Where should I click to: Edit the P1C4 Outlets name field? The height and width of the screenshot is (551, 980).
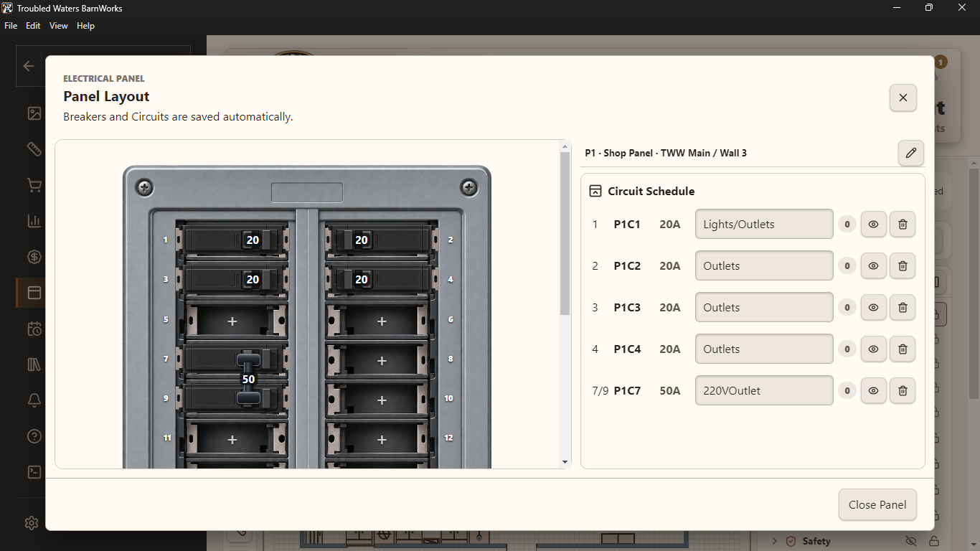point(764,349)
